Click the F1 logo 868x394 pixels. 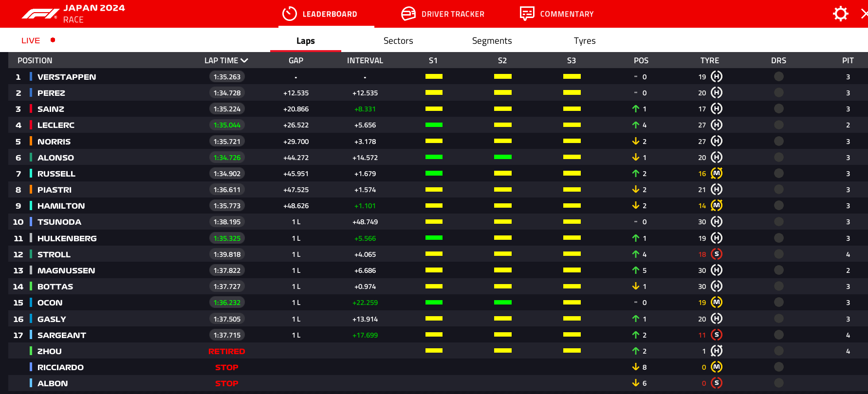click(x=40, y=14)
